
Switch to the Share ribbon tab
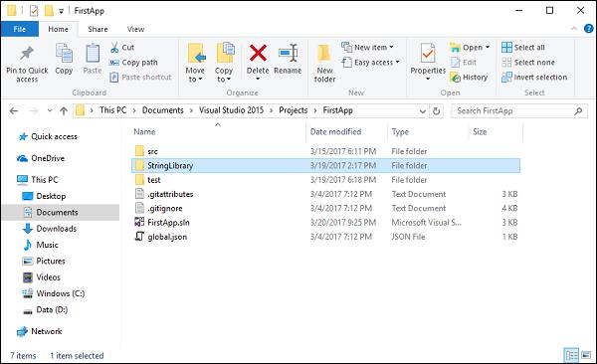point(98,29)
